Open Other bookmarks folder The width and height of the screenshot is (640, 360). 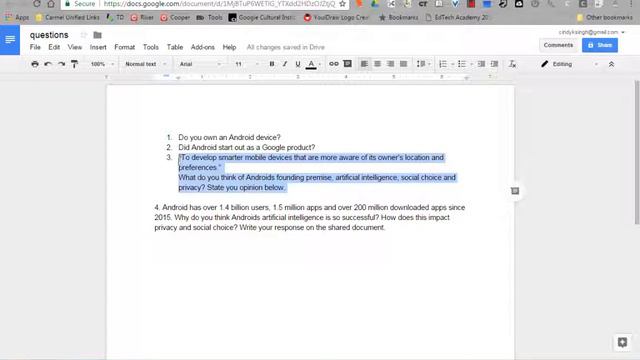pos(604,18)
